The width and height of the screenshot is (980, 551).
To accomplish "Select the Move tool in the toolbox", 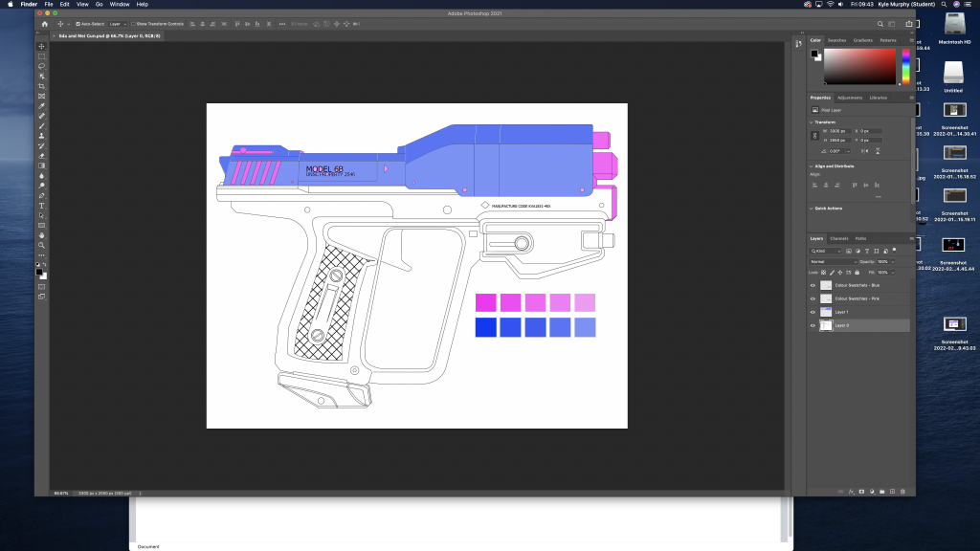I will coord(42,46).
